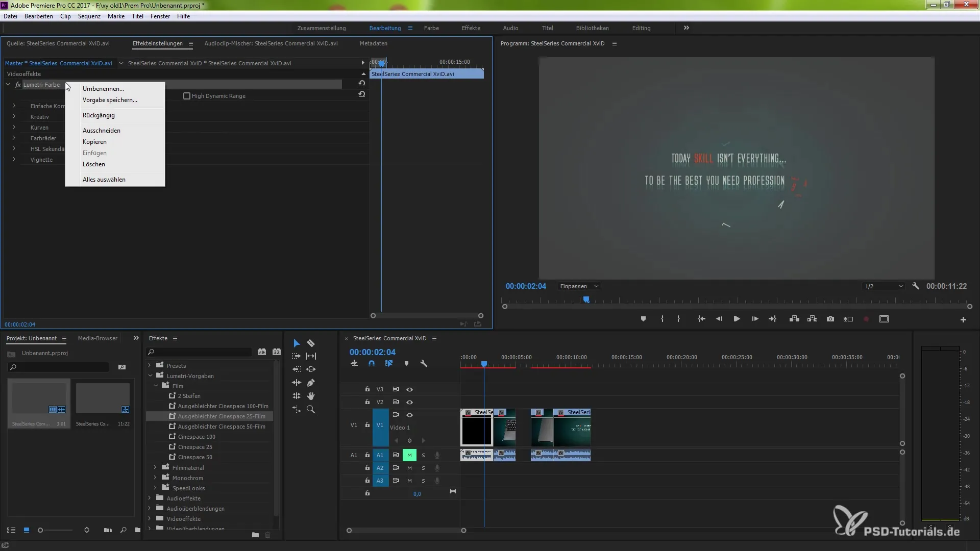Mute audio track A2
This screenshot has height=551, width=980.
point(409,468)
